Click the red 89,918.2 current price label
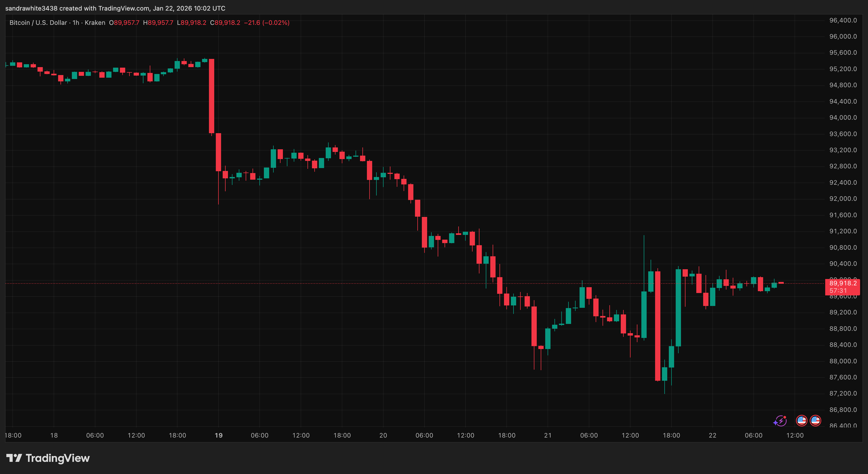This screenshot has width=868, height=474. point(843,283)
